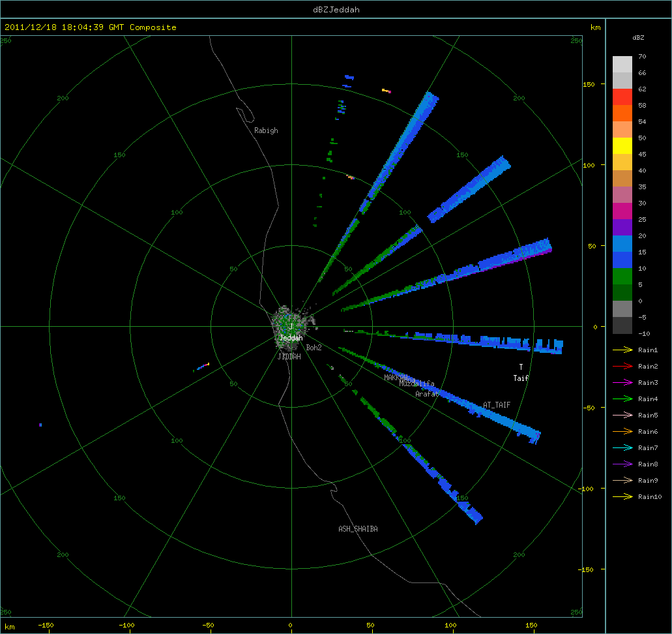Click the cyan Rain7 arrow icon
672x634 pixels.
pos(622,448)
